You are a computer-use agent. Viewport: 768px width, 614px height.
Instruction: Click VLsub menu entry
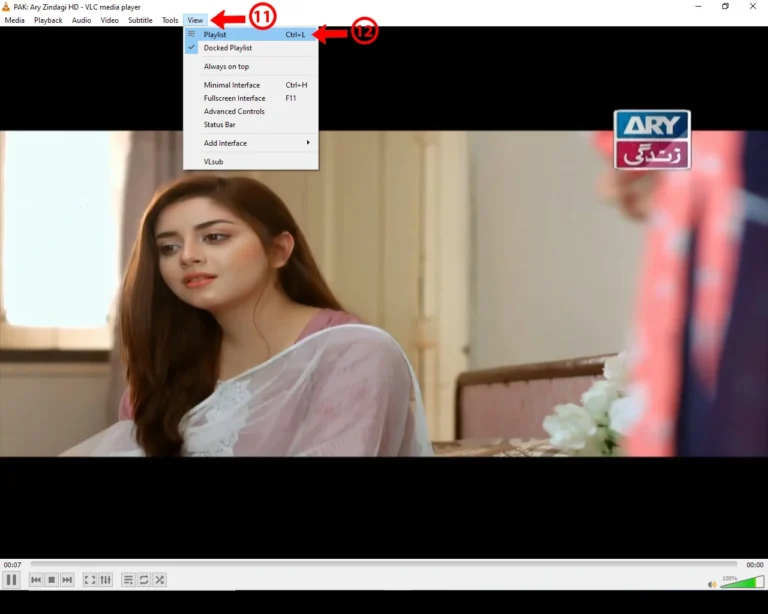(214, 161)
